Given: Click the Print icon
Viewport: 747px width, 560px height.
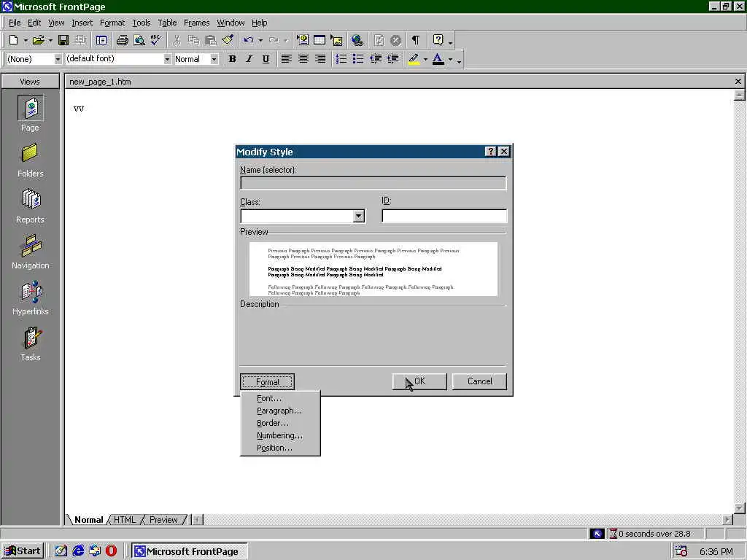Looking at the screenshot, I should pos(123,41).
